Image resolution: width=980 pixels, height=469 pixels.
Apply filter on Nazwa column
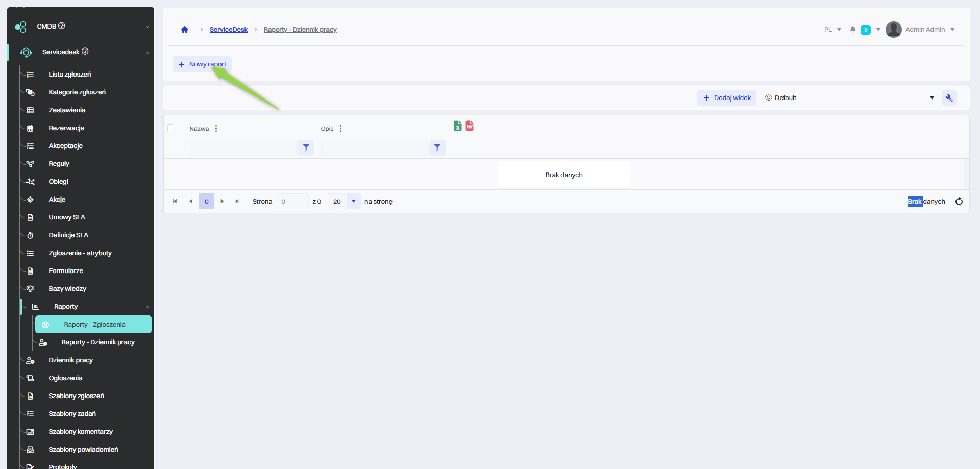point(306,148)
